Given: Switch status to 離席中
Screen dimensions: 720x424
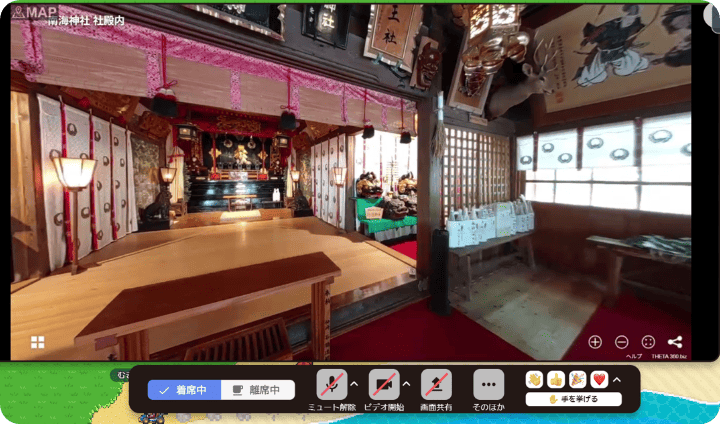Looking at the screenshot, I should tap(258, 390).
